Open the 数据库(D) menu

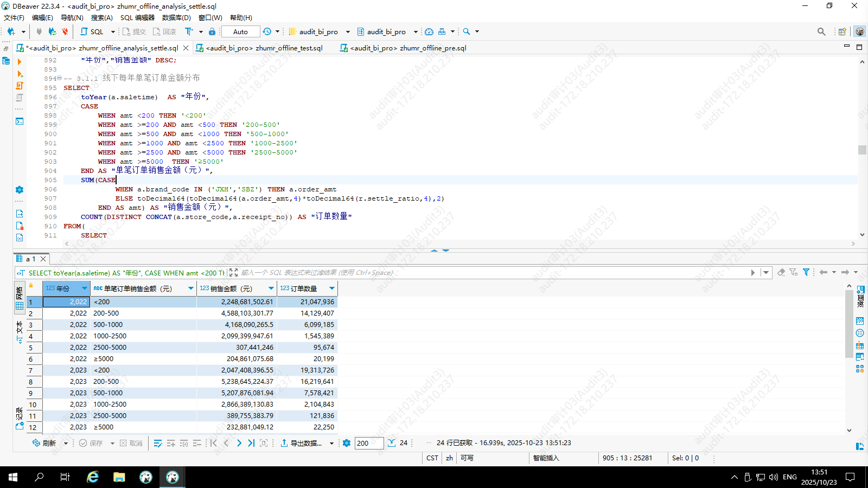click(176, 17)
